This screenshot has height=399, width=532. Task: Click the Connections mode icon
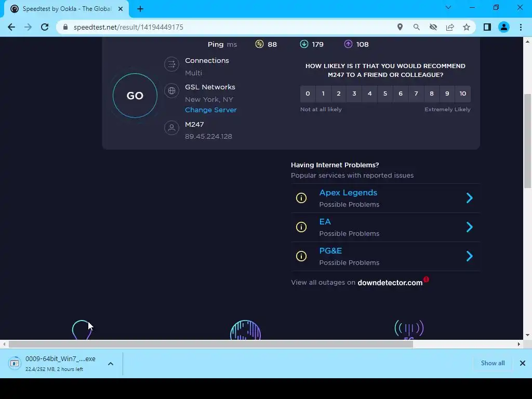coord(171,64)
